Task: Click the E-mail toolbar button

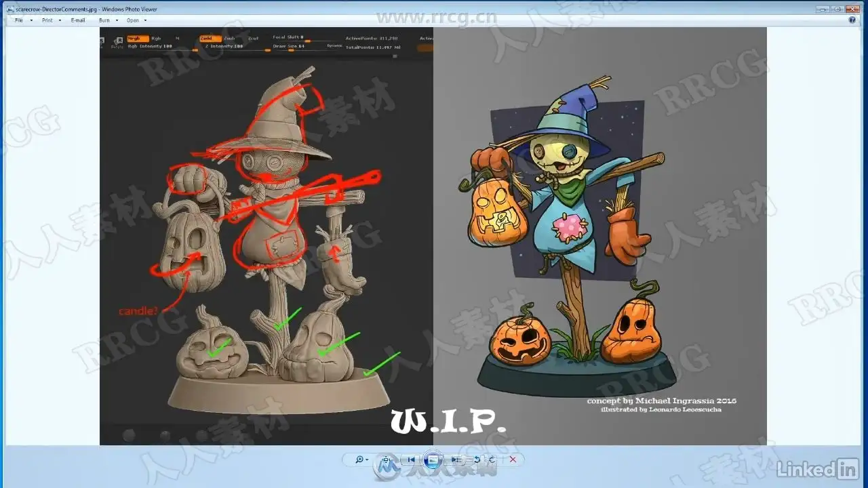Action: [78, 20]
